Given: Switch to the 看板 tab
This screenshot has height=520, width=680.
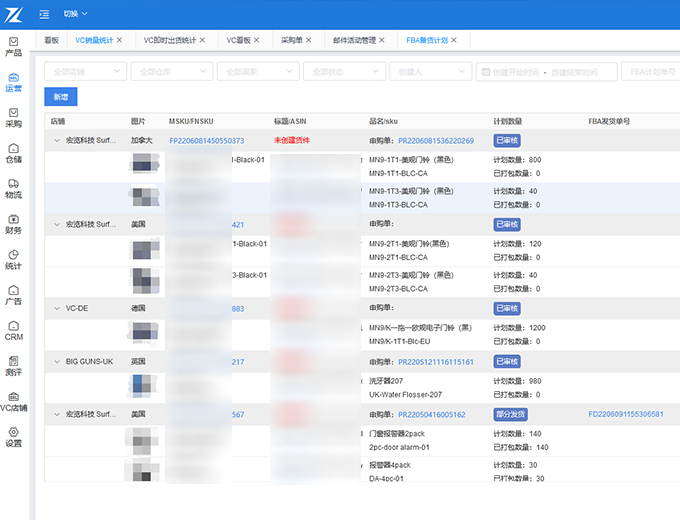Looking at the screenshot, I should coord(51,40).
